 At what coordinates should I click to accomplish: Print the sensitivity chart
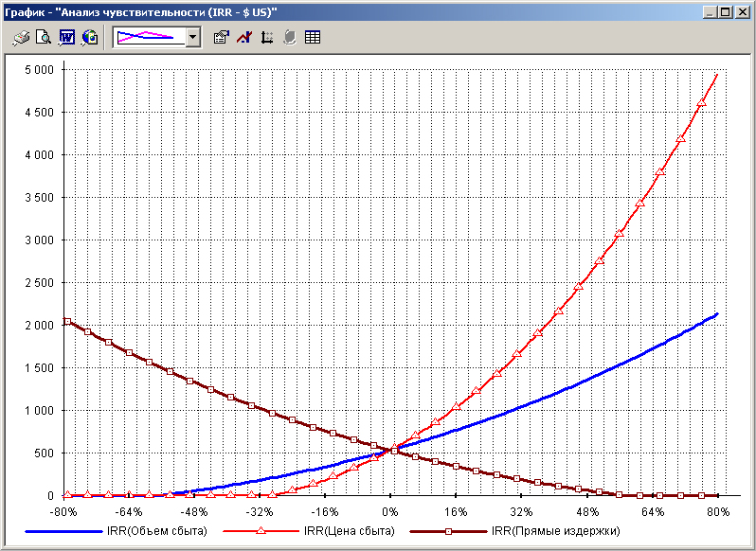(21, 38)
